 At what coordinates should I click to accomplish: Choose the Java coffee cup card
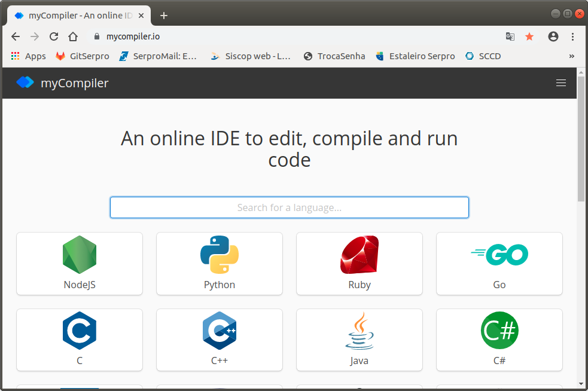(359, 340)
